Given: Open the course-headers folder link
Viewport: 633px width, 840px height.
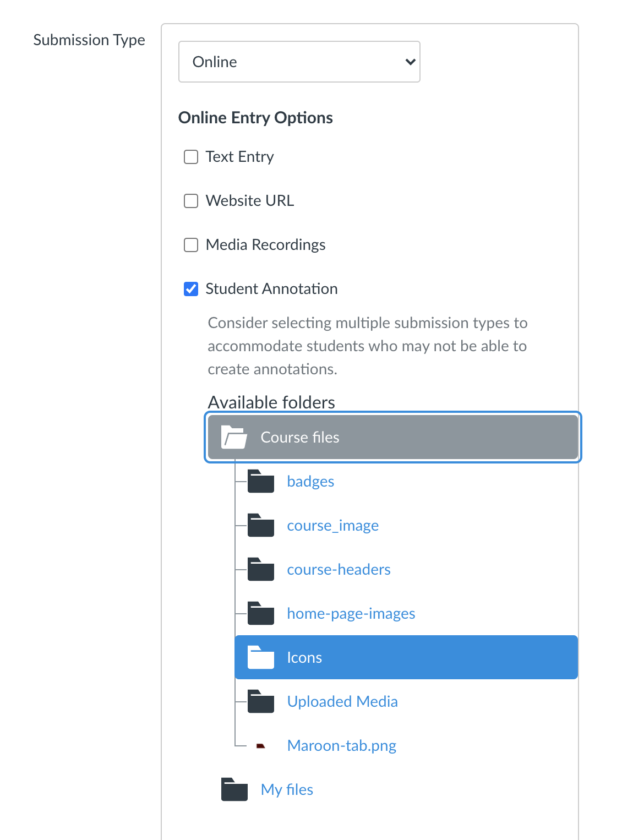Looking at the screenshot, I should point(339,569).
